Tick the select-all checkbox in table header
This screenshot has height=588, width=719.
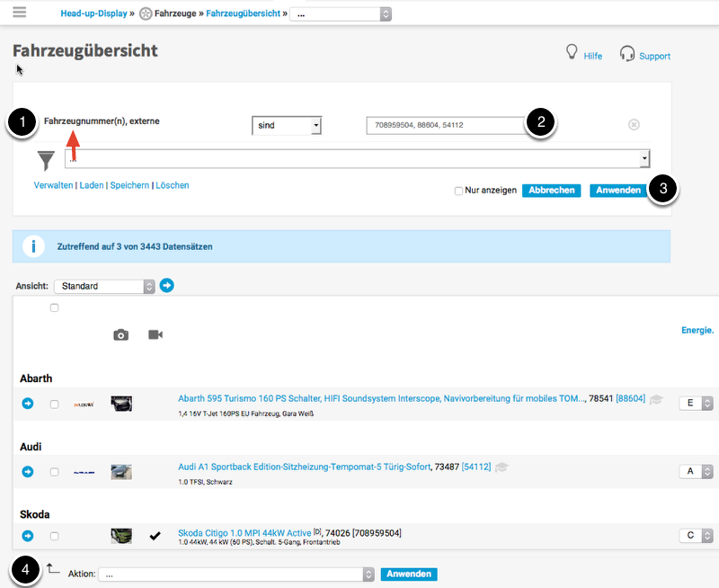[x=54, y=307]
